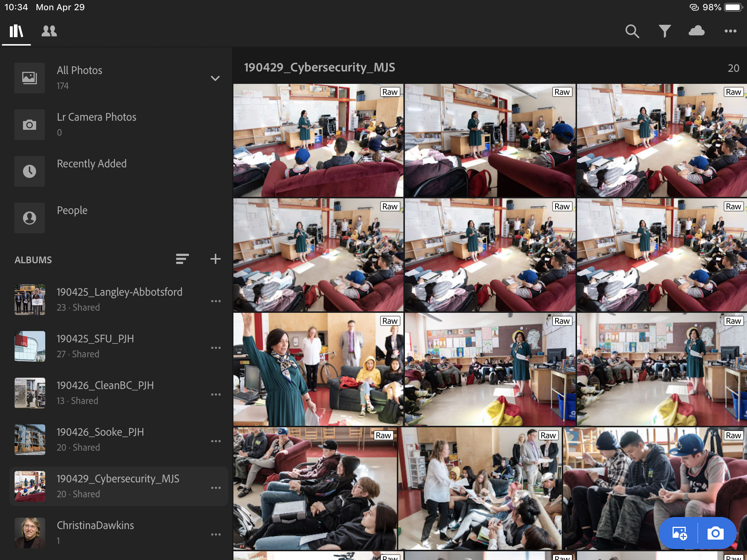Tap the cloud sync status icon

696,31
